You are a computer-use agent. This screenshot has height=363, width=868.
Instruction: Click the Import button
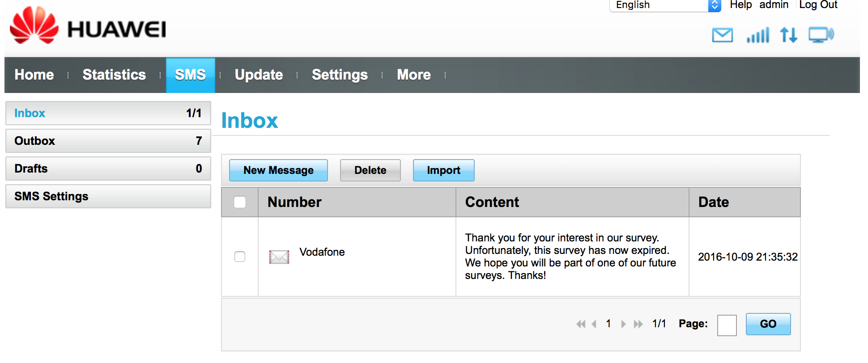pos(443,170)
